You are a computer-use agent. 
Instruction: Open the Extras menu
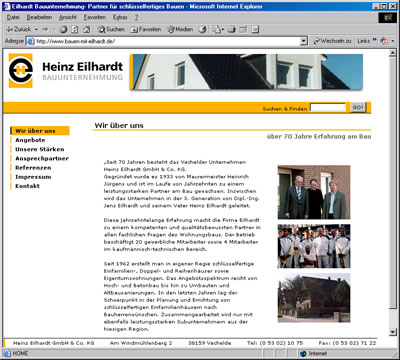(120, 17)
